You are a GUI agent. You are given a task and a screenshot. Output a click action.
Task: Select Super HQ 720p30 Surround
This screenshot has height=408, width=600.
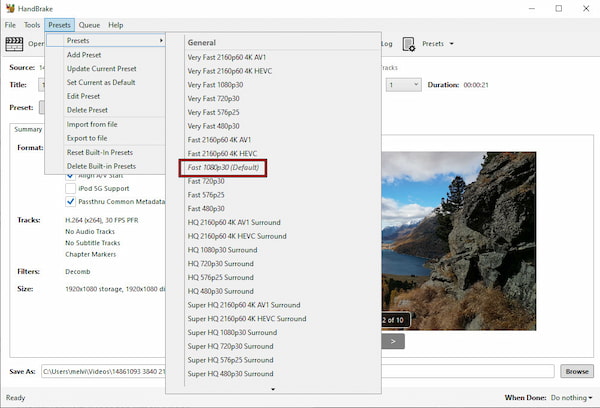pos(230,347)
